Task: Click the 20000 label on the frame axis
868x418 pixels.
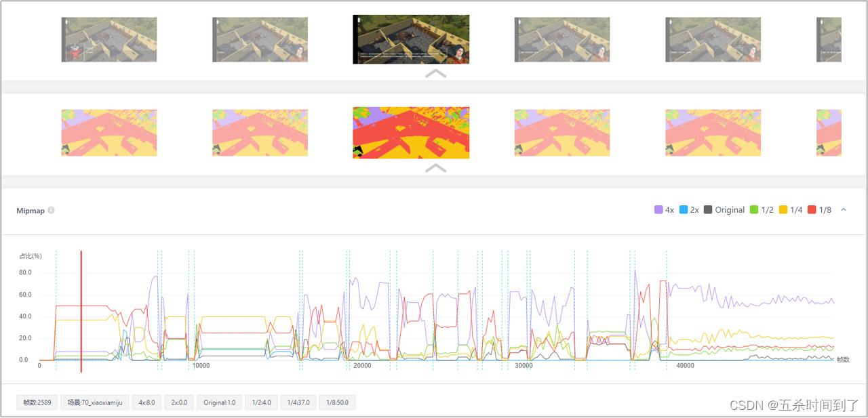Action: pyautogui.click(x=362, y=366)
